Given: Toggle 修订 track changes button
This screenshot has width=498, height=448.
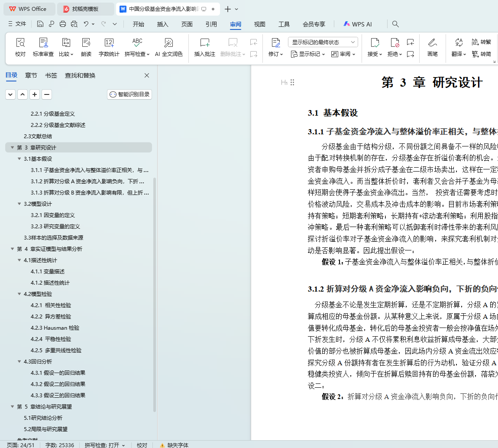Looking at the screenshot, I should click(x=275, y=43).
